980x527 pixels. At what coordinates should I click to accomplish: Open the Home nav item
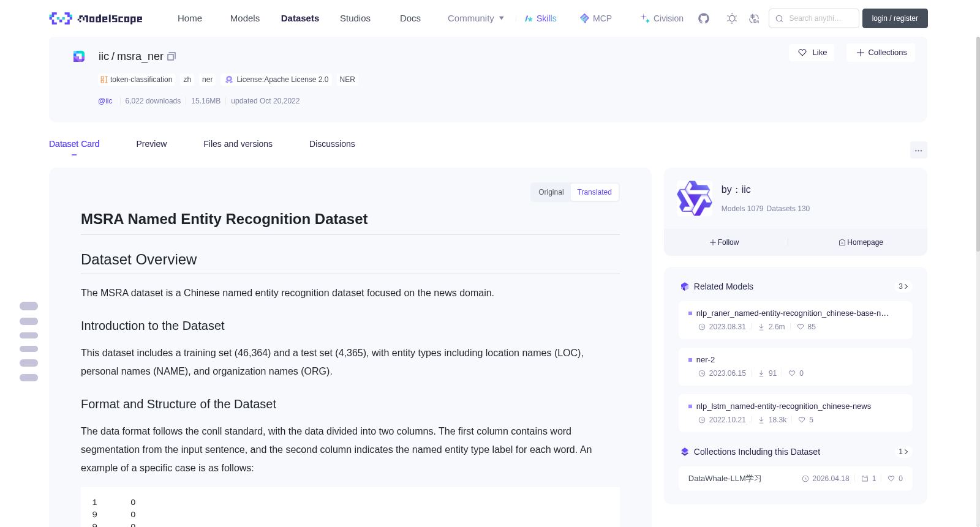pos(190,18)
